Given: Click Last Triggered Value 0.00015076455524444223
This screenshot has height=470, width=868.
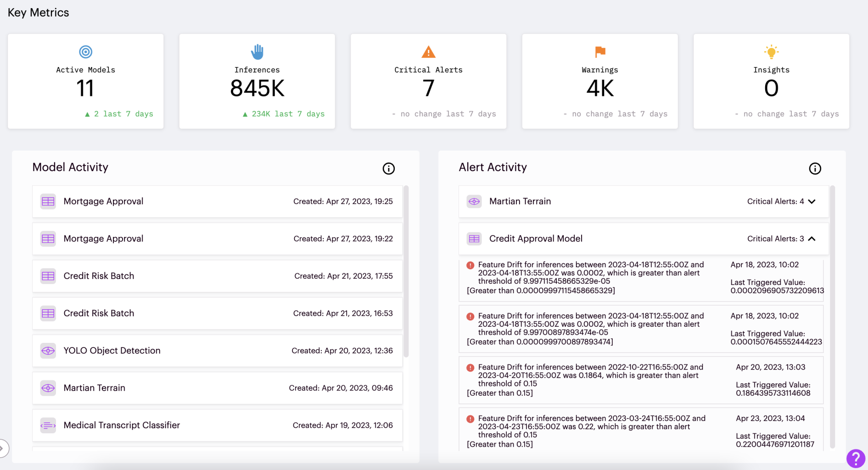Looking at the screenshot, I should click(x=776, y=342).
